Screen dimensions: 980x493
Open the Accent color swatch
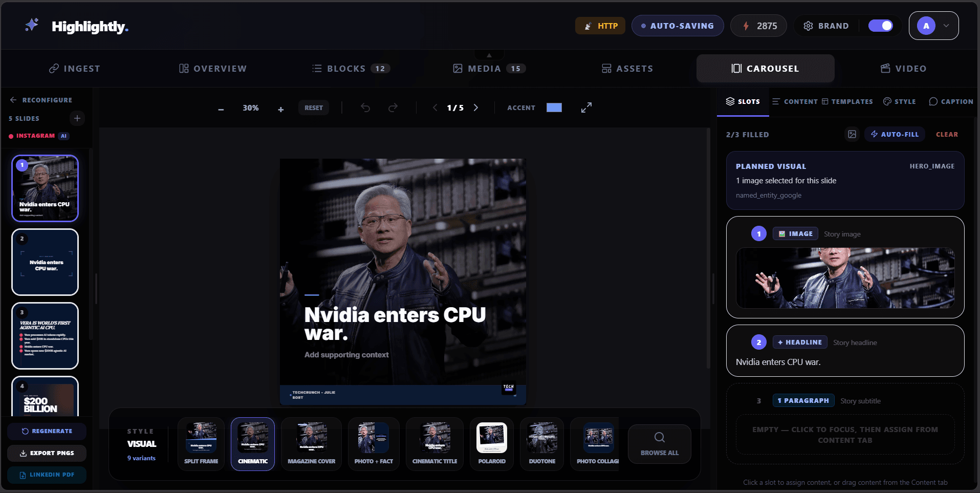554,108
